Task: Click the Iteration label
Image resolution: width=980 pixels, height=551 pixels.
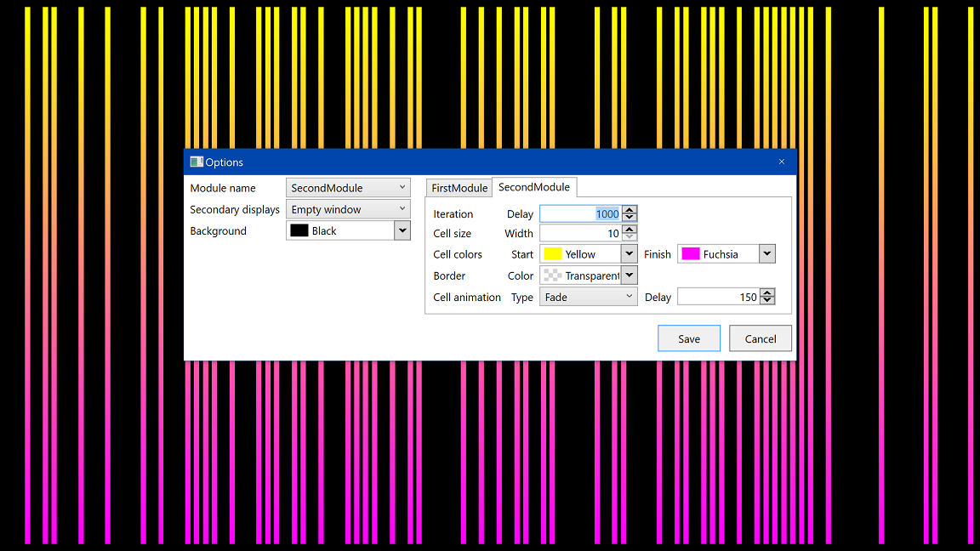Action: point(453,213)
